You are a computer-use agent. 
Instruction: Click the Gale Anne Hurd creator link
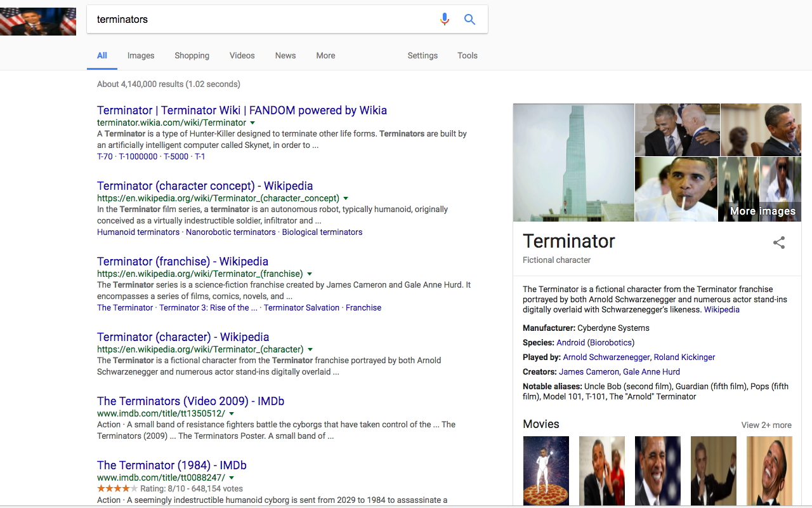click(x=652, y=372)
